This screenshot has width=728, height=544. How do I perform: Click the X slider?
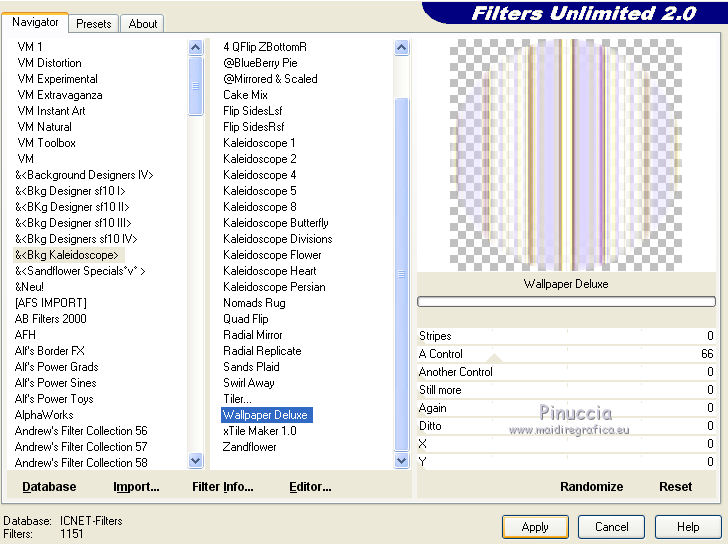(x=566, y=444)
